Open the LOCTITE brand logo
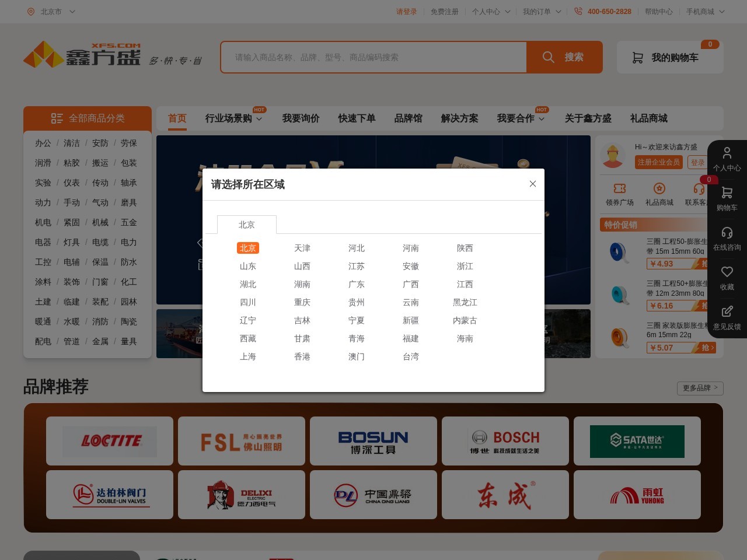The height and width of the screenshot is (560, 747). [x=110, y=441]
